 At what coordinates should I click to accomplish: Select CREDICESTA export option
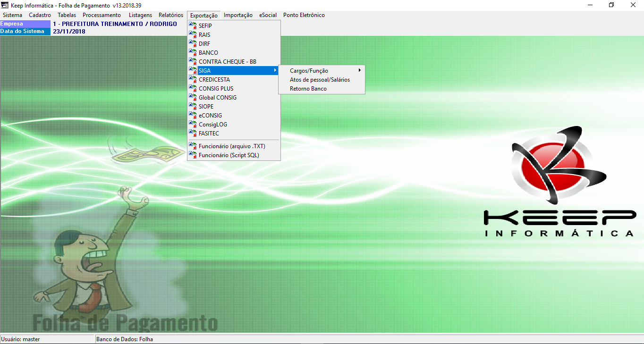click(x=234, y=79)
